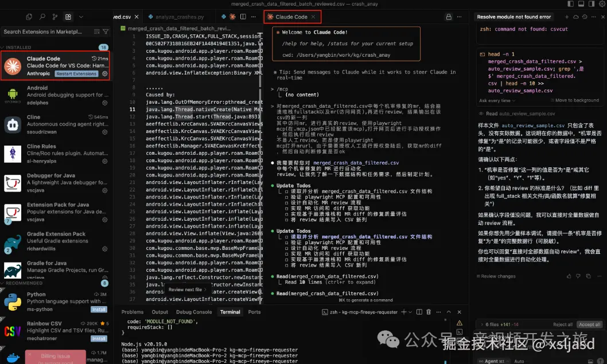Open the Ports panel tab
Image resolution: width=607 pixels, height=364 pixels.
(x=254, y=312)
